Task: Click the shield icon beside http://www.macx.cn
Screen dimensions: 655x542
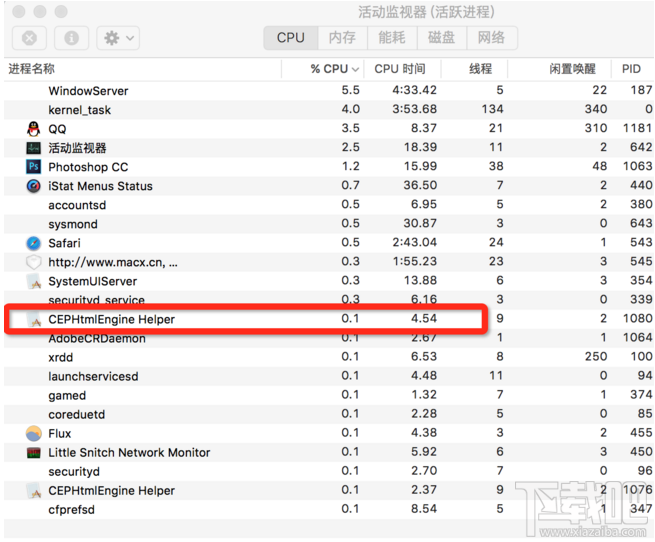Action: pyautogui.click(x=33, y=262)
